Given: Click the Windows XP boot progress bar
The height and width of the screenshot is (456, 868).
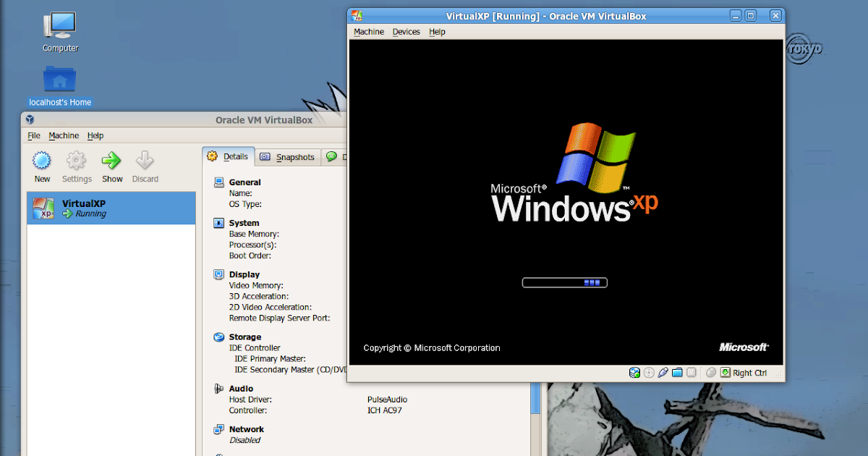Looking at the screenshot, I should [x=564, y=282].
